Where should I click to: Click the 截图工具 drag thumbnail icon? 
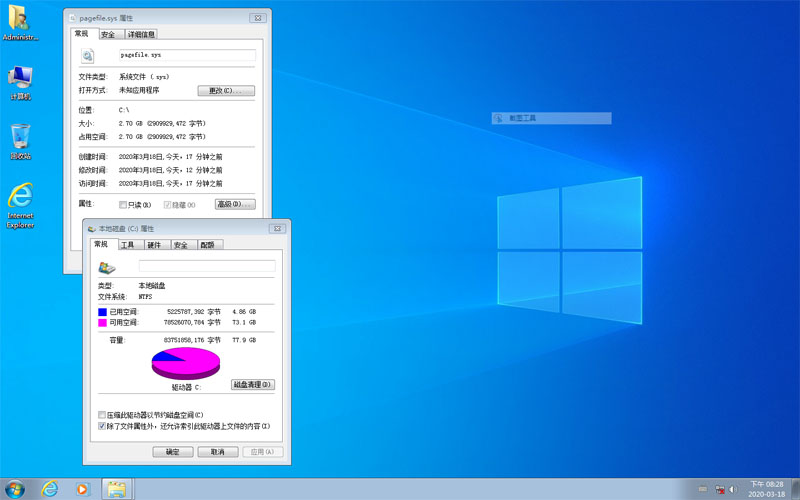click(498, 118)
